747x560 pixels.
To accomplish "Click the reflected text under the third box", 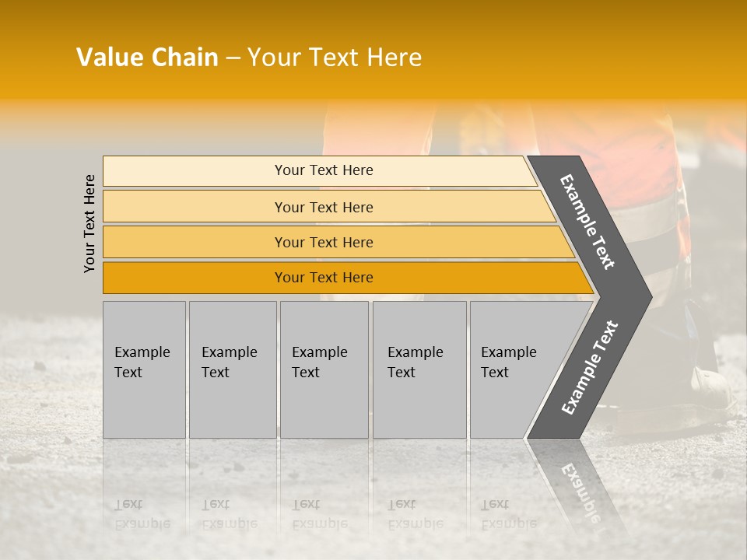I will tap(320, 513).
